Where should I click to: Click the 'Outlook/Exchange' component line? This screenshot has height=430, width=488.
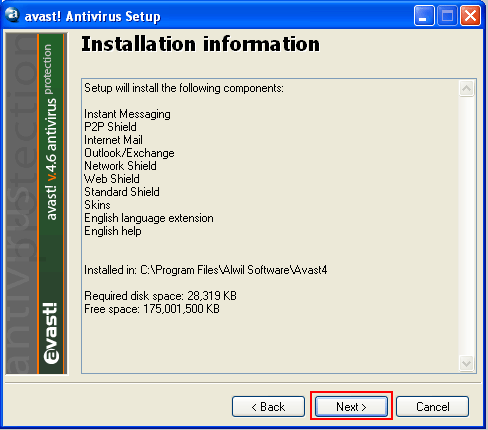(129, 153)
